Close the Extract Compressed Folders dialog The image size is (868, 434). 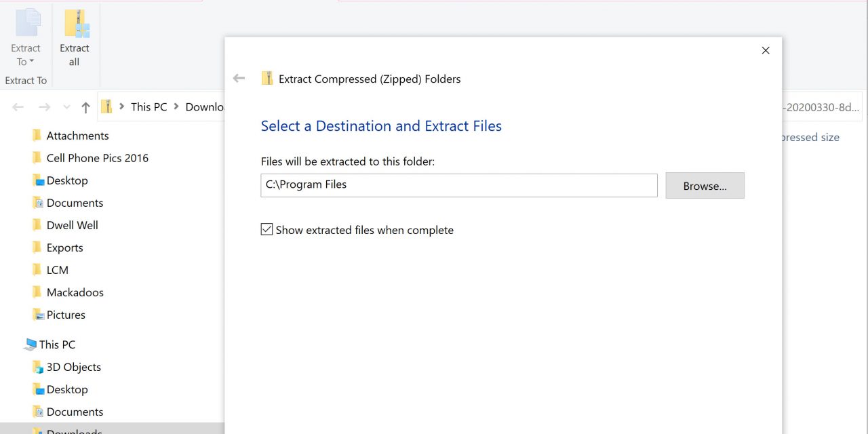click(x=766, y=50)
